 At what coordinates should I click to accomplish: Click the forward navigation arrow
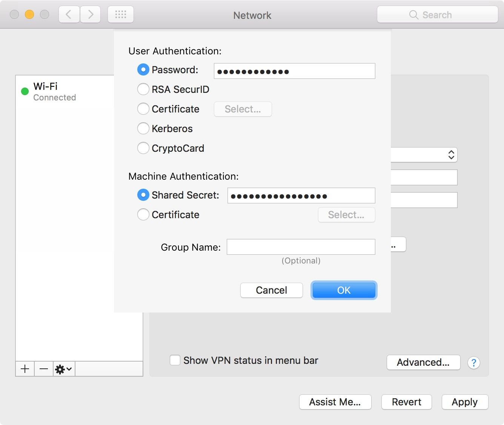point(90,14)
